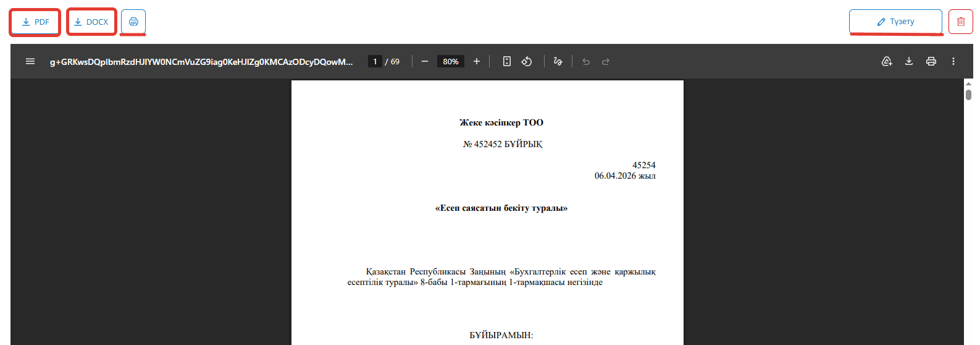Open the viewer's more actions menu
The height and width of the screenshot is (345, 980).
pyautogui.click(x=953, y=61)
